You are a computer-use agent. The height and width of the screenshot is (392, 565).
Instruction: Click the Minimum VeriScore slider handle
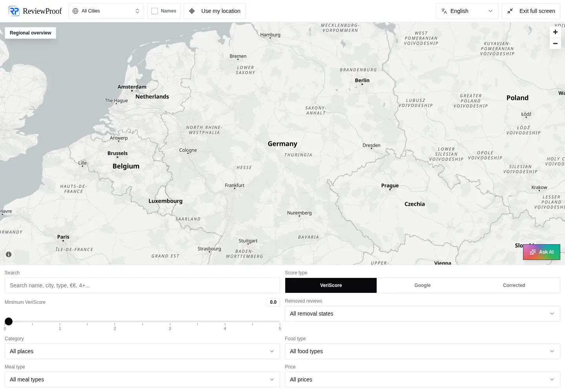(9, 321)
